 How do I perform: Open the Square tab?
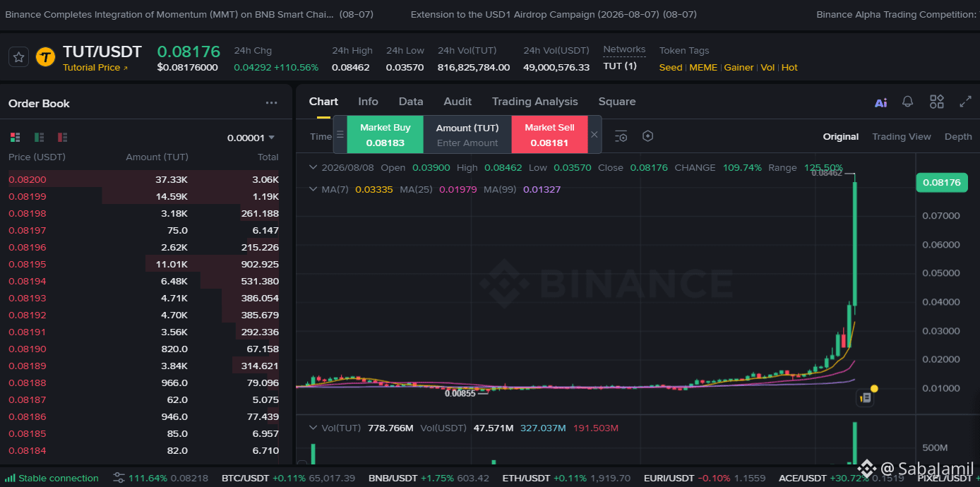(617, 102)
